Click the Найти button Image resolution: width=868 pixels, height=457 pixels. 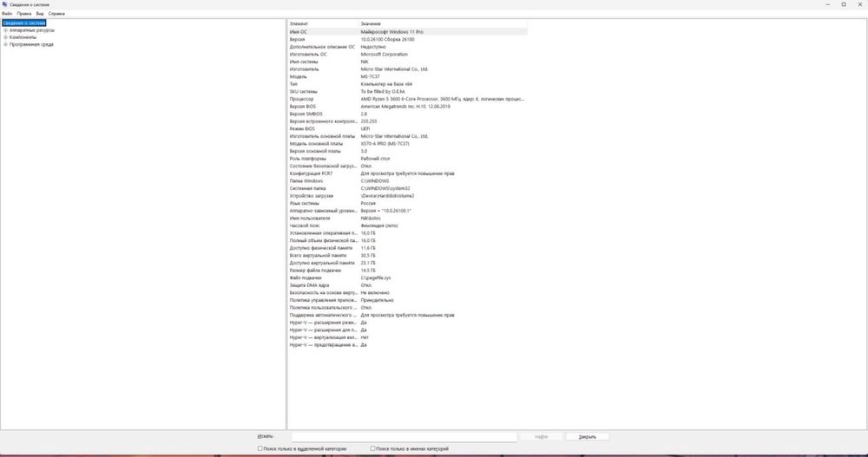541,436
